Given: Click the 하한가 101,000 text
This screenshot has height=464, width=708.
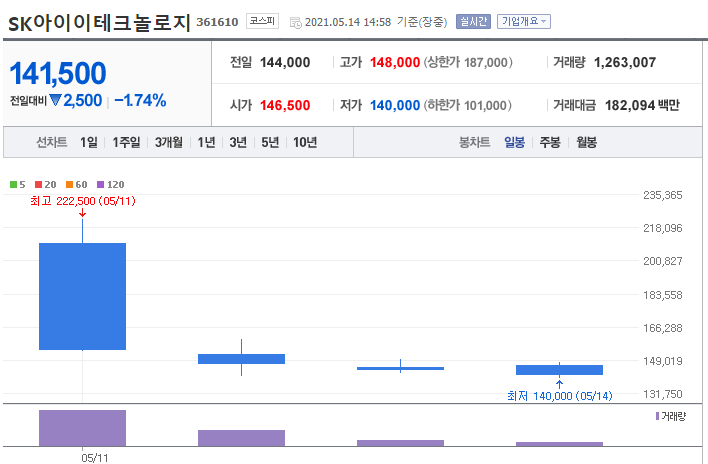Looking at the screenshot, I should click(x=468, y=105).
